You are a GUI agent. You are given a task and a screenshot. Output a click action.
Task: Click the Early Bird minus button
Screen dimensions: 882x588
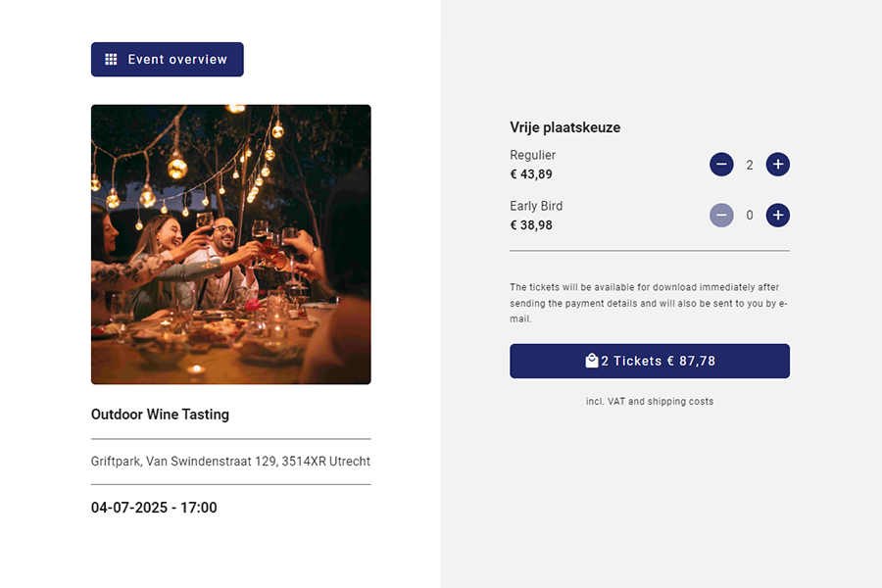pos(721,216)
